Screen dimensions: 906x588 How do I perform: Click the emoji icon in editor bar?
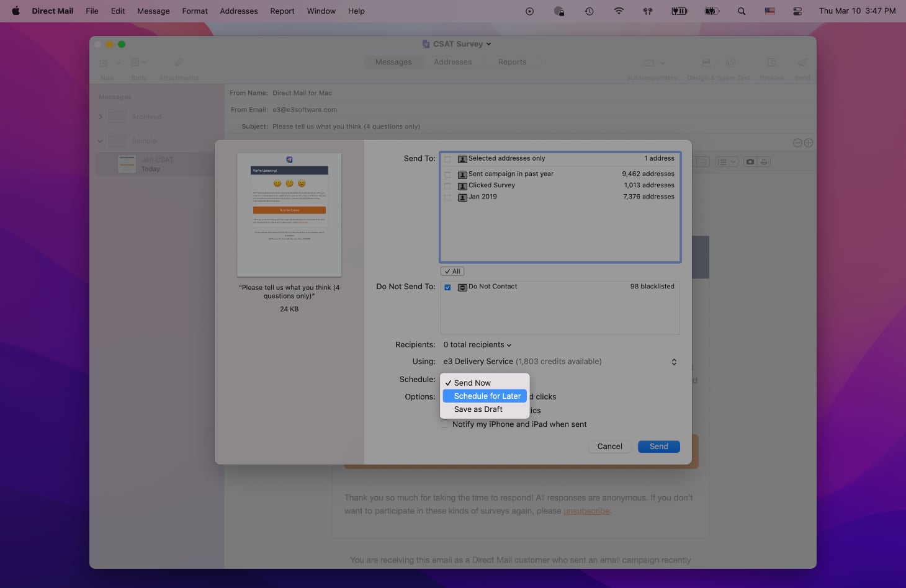coord(765,161)
